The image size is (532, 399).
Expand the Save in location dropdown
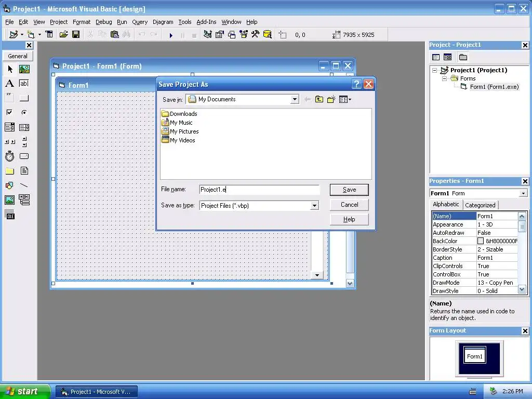point(295,99)
